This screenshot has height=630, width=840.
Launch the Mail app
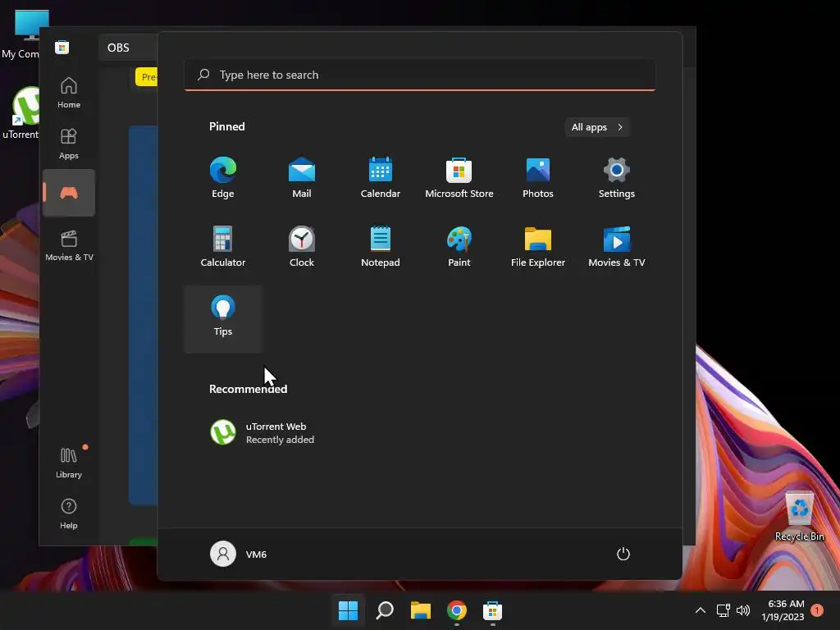coord(302,177)
